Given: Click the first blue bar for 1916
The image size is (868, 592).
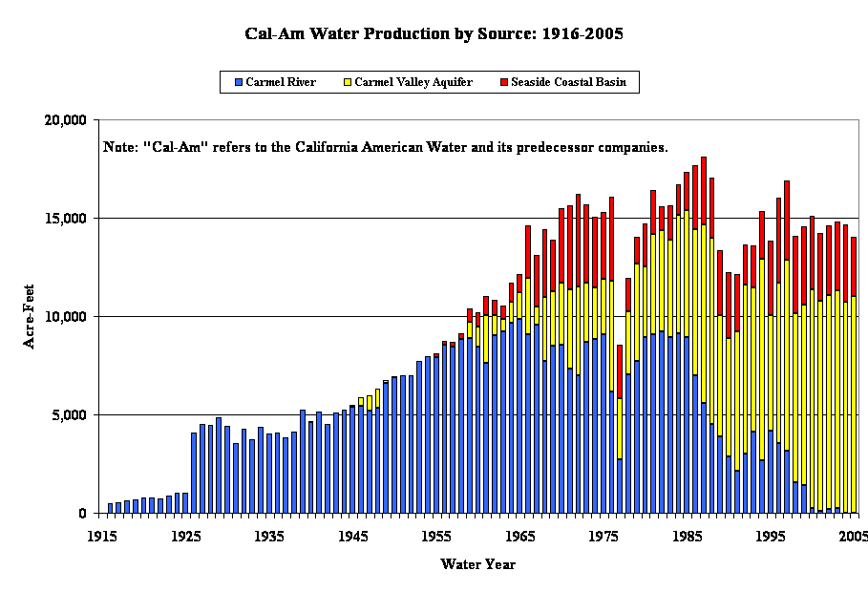Looking at the screenshot, I should (x=110, y=508).
